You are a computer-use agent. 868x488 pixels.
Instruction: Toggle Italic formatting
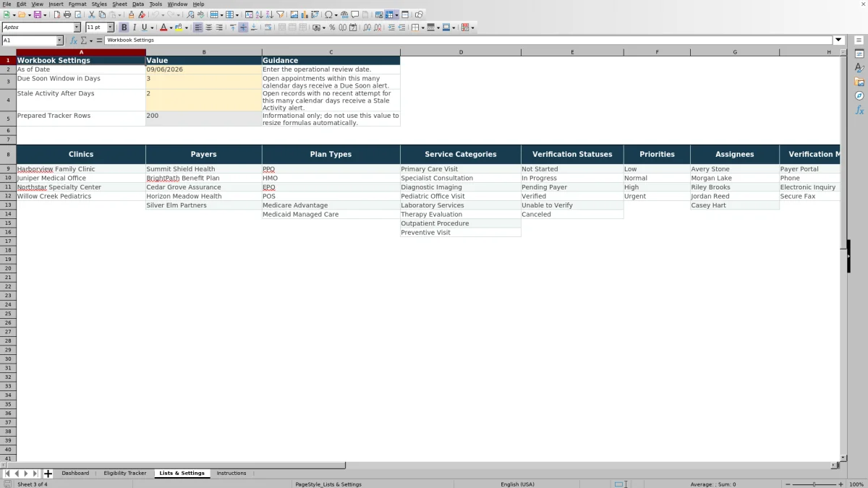pos(135,27)
